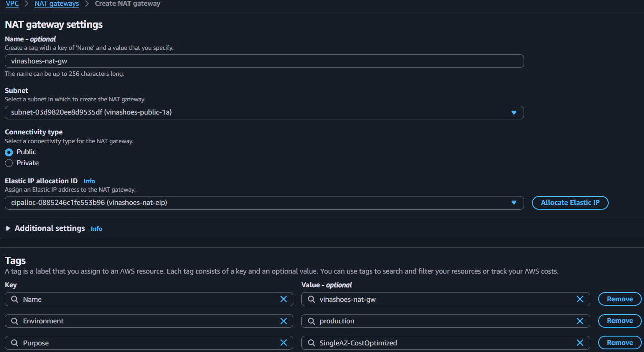Screen dimensions: 644x352
Task: Clear the Purpose key with X icon
Action: (x=284, y=343)
